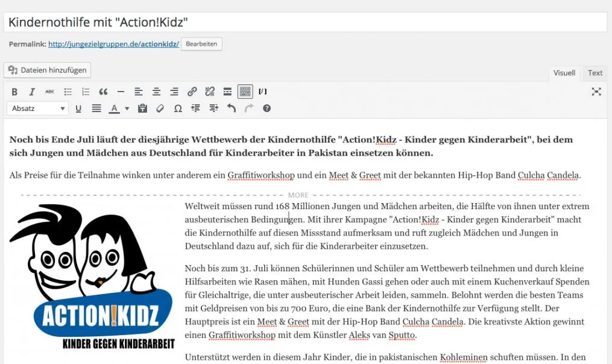Insert a horizontal line
The width and height of the screenshot is (612, 364).
click(x=121, y=92)
